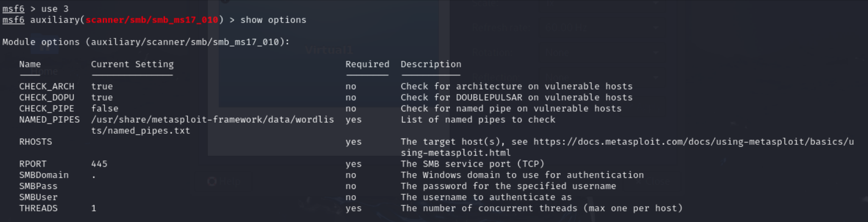Select the SMBUser option name

coord(38,197)
